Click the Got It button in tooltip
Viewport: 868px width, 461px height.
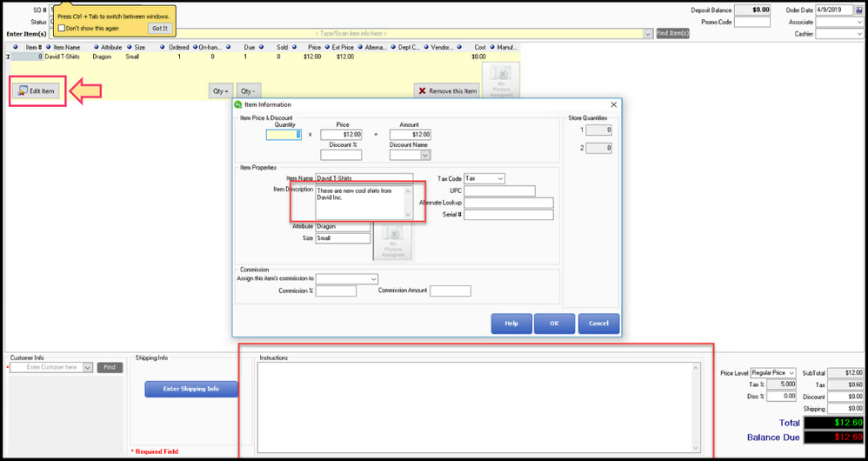tap(159, 28)
